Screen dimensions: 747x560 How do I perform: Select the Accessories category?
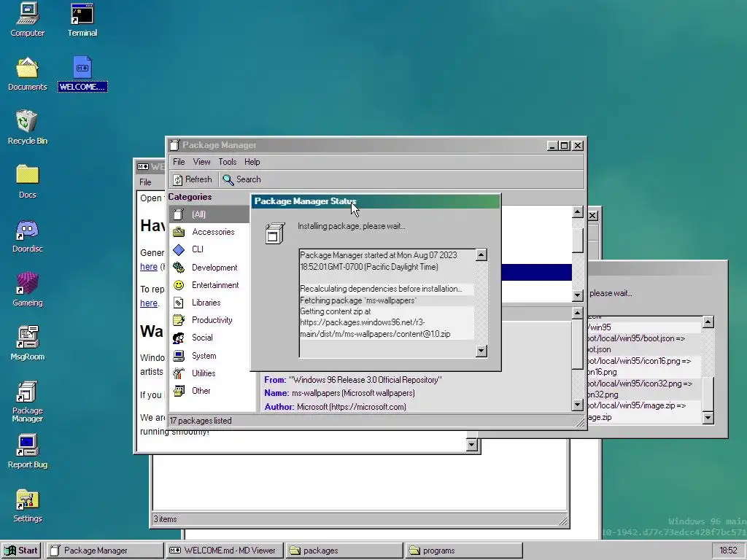point(209,232)
